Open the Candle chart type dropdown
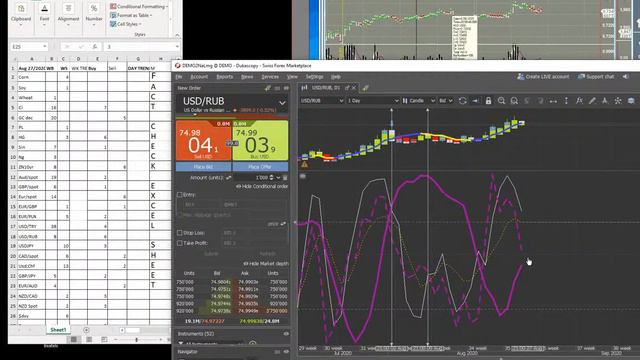The height and width of the screenshot is (360, 640). coord(419,100)
